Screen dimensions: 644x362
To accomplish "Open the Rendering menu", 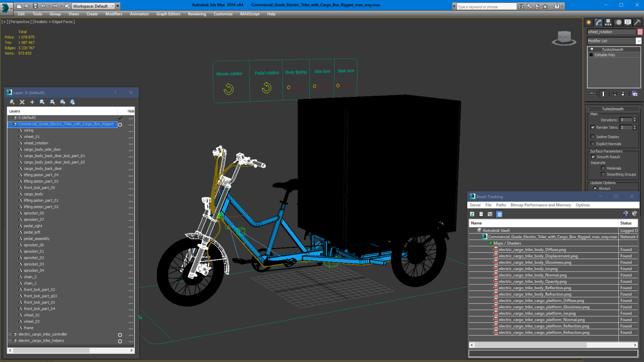I will pos(197,14).
